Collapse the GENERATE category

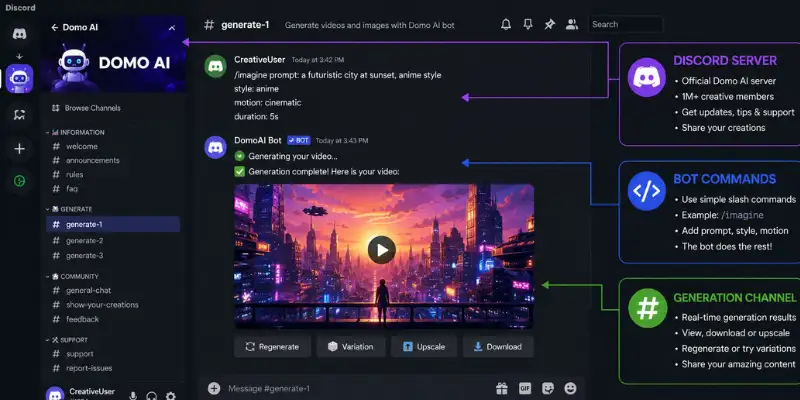point(69,209)
